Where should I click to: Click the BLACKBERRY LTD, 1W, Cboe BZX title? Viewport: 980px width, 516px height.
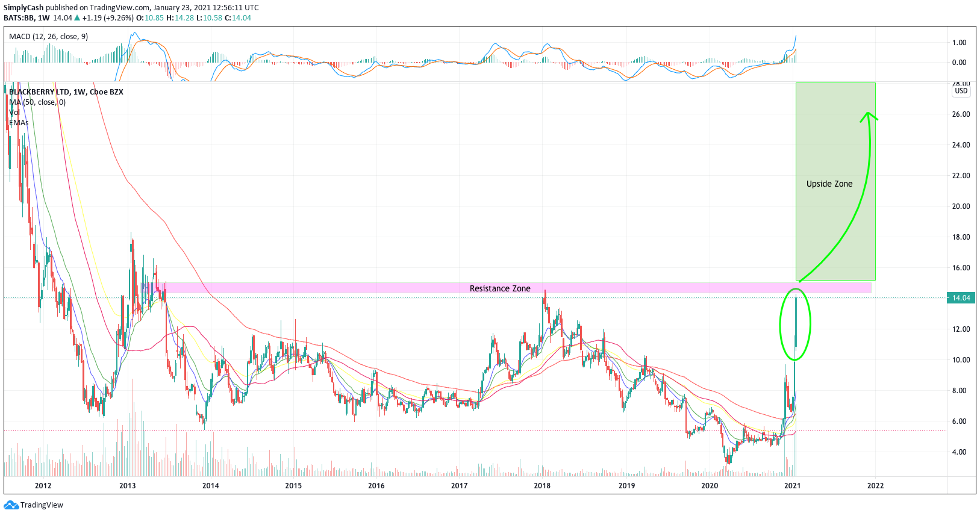click(66, 92)
